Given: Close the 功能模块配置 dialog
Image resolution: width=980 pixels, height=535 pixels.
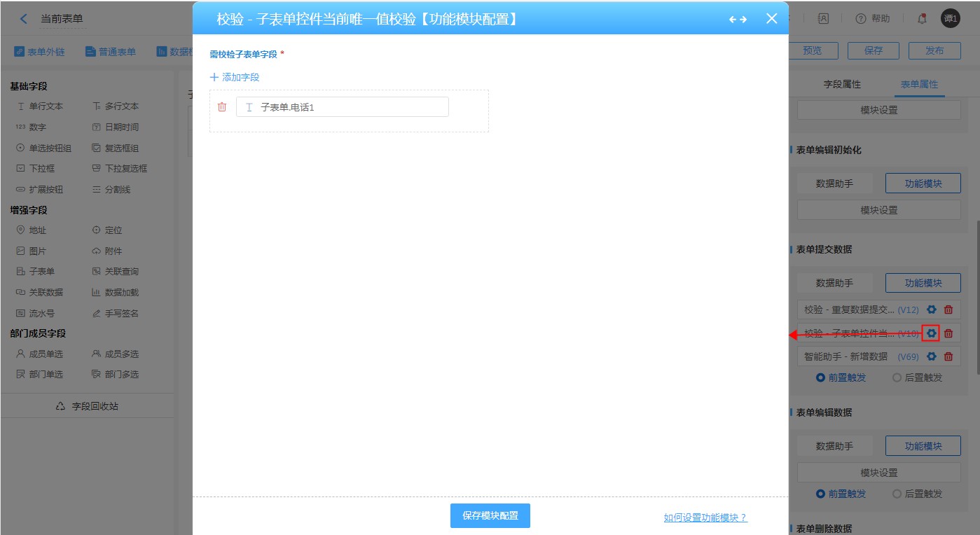Looking at the screenshot, I should pyautogui.click(x=771, y=19).
